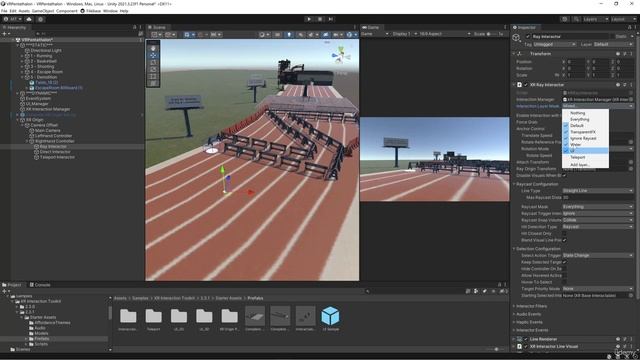The width and height of the screenshot is (640, 360).
Task: Uncheck Water in the layer list
Action: click(585, 144)
